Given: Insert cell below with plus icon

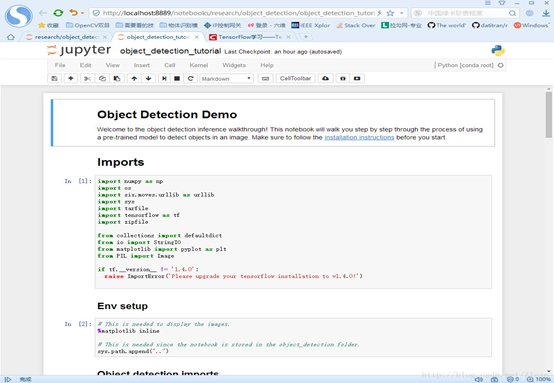Looking at the screenshot, I should (71, 78).
